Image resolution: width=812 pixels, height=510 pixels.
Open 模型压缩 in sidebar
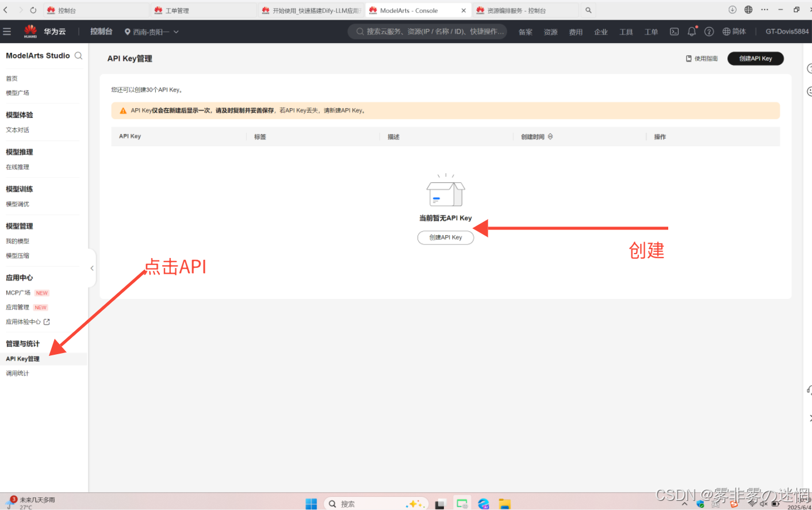tap(17, 256)
